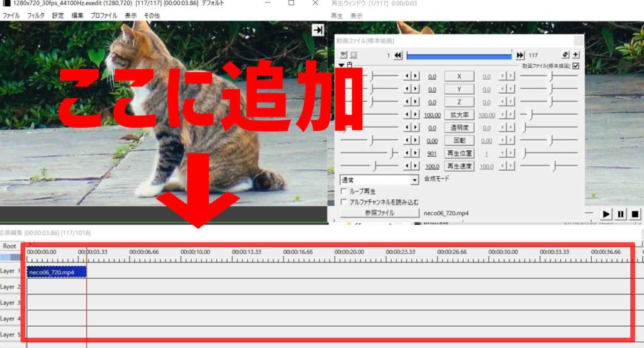Click the timeline zoom scale bar under Root
Viewport: 644px width, 348px height.
point(10,257)
